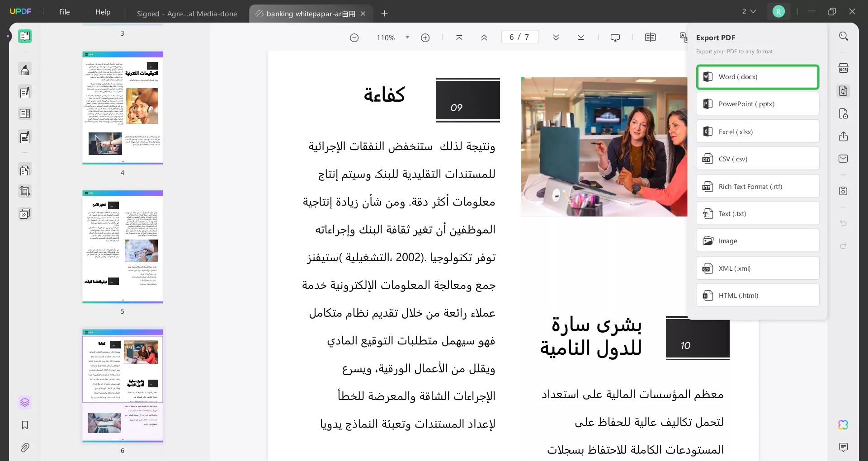
Task: Open the Batch process tool
Action: coord(25,214)
